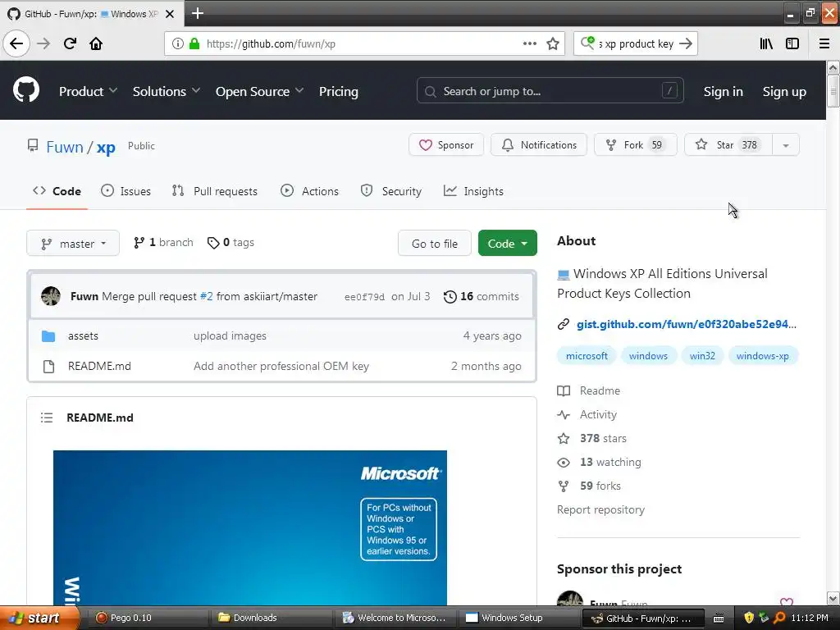Image resolution: width=840 pixels, height=630 pixels.
Task: Open the 1 branch link
Action: pos(163,243)
